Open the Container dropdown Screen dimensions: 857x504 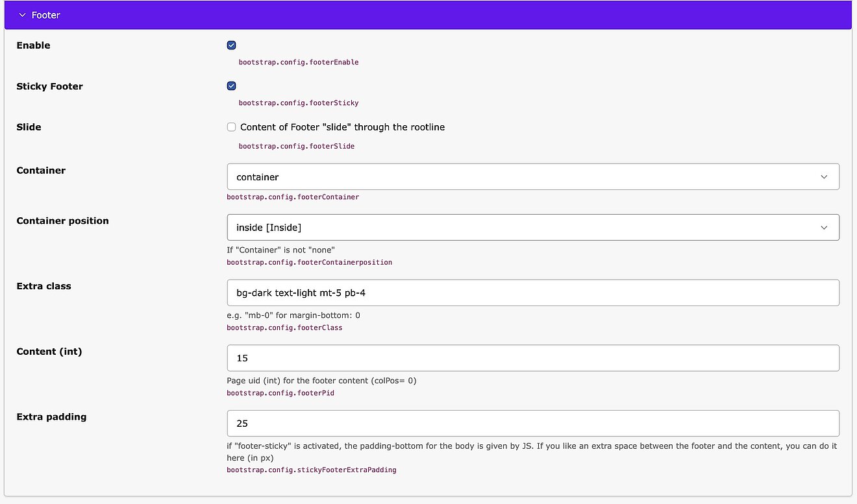click(x=532, y=176)
